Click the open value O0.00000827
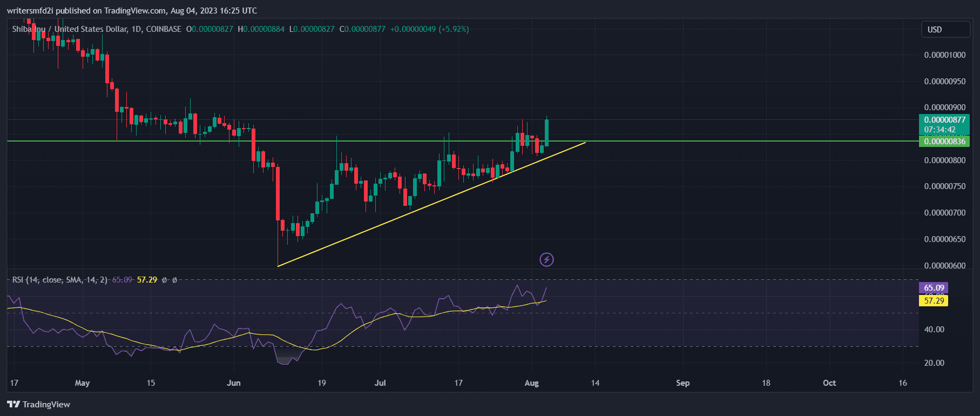 pyautogui.click(x=209, y=29)
